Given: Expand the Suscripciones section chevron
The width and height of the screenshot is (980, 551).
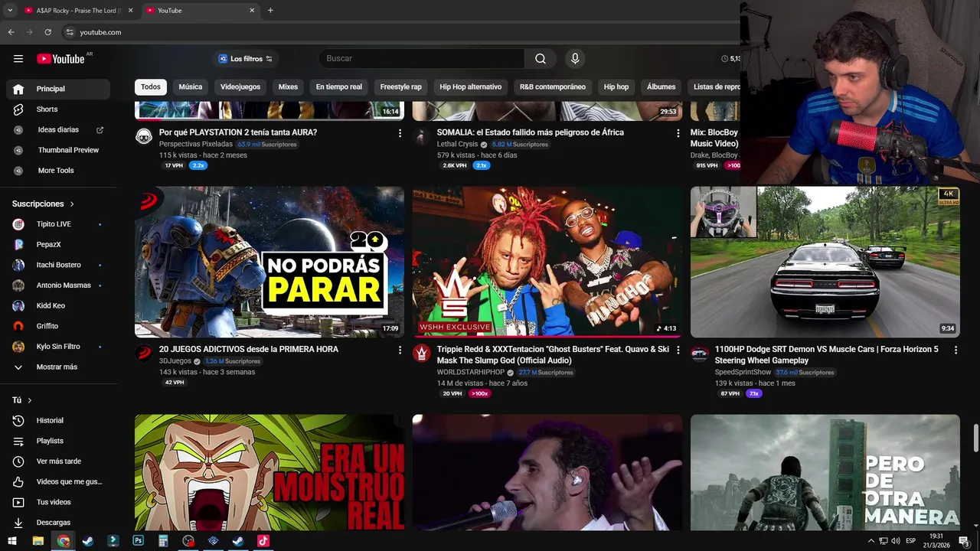Looking at the screenshot, I should point(72,204).
